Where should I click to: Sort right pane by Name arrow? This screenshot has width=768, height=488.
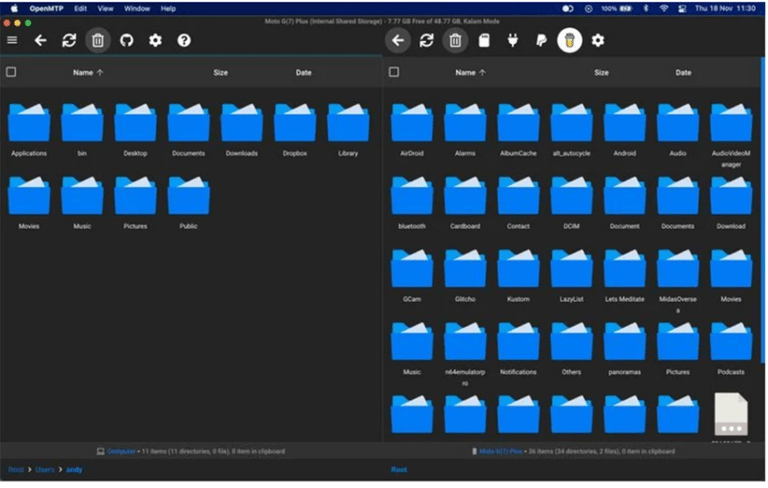[x=483, y=72]
